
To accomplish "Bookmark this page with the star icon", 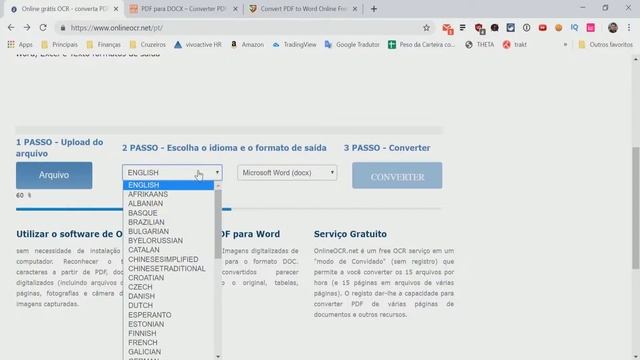I will pyautogui.click(x=426, y=28).
